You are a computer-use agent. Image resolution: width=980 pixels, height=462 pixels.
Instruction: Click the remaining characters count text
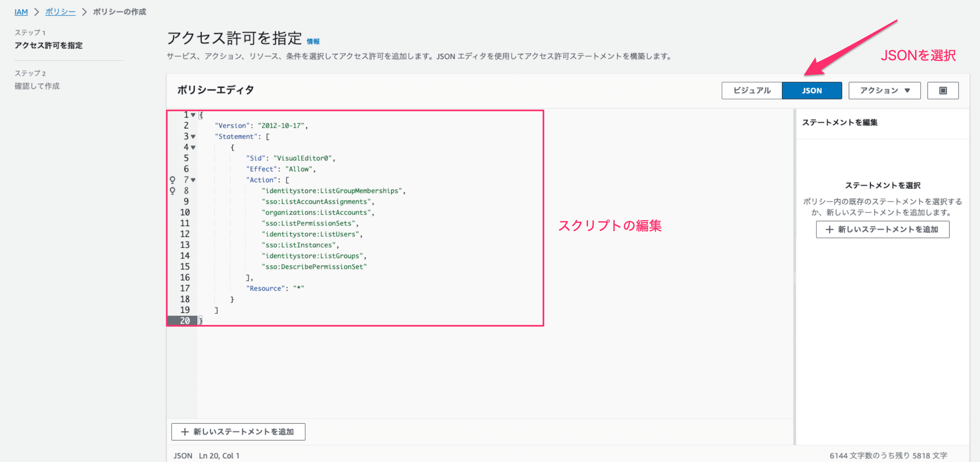pos(888,455)
